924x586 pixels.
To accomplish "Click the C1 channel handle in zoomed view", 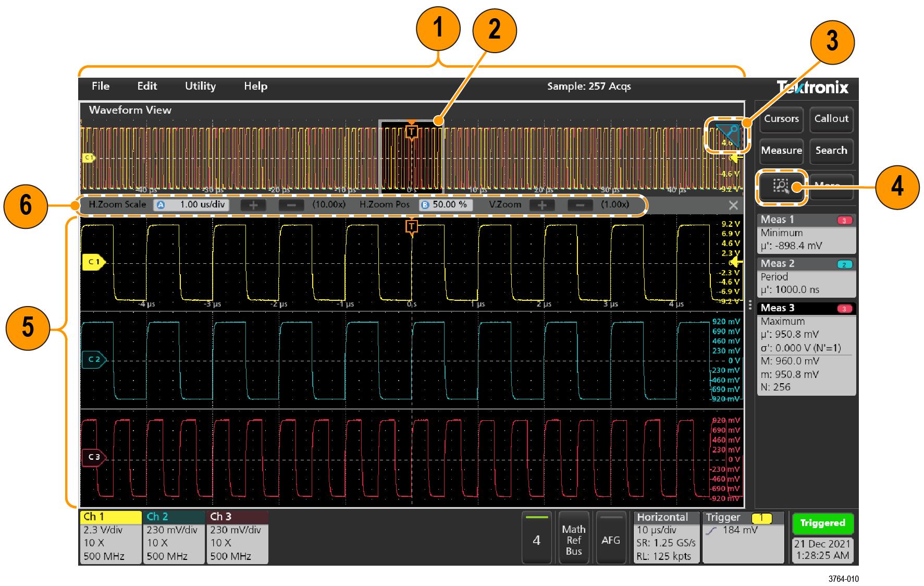I will [x=94, y=262].
